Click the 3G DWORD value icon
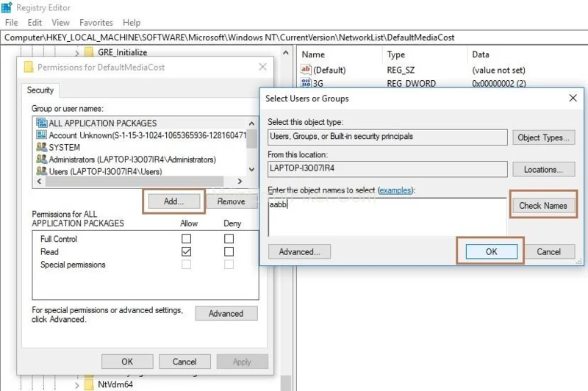Screen dimensions: 588x391 (306, 83)
